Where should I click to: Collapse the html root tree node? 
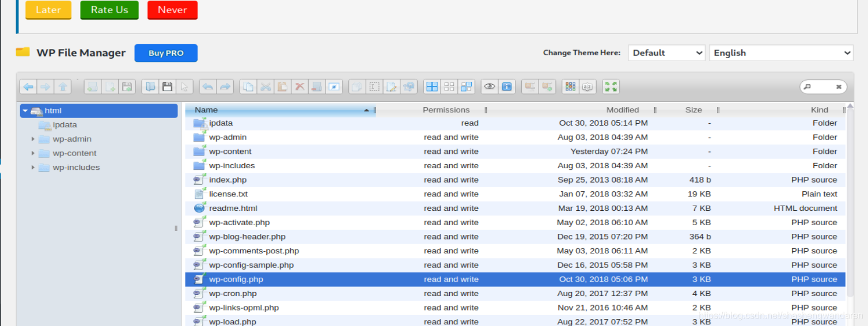coord(25,111)
